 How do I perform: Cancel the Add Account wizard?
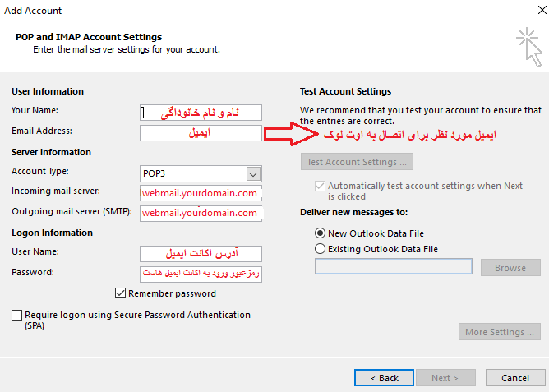pyautogui.click(x=514, y=378)
